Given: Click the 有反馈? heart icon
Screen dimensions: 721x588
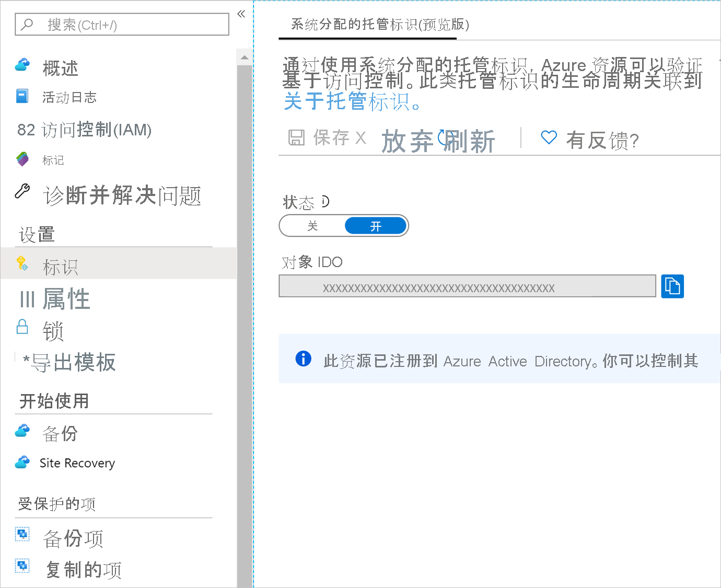Looking at the screenshot, I should [549, 137].
